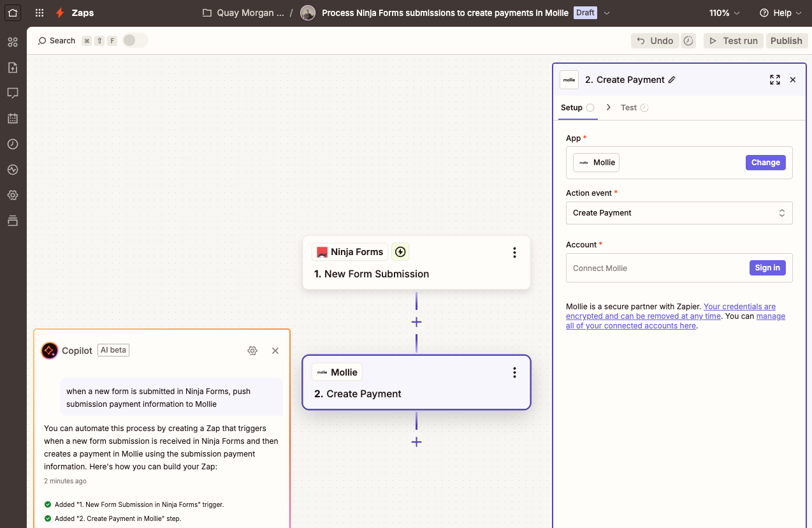Close the Copilot panel
The width and height of the screenshot is (812, 528).
275,351
